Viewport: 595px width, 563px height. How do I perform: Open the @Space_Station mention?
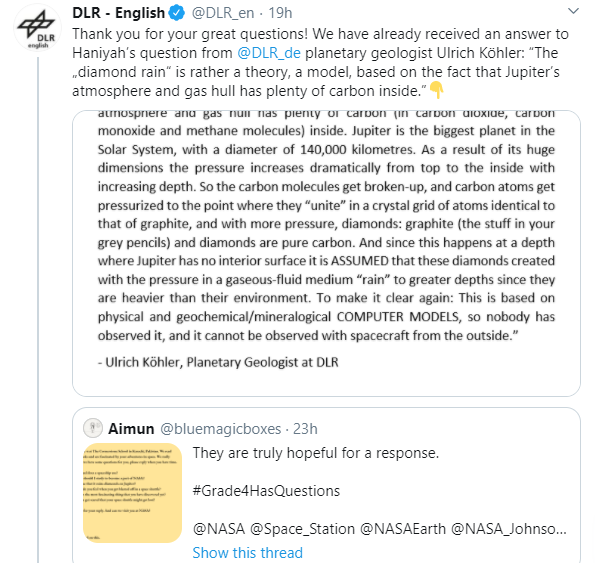[302, 529]
